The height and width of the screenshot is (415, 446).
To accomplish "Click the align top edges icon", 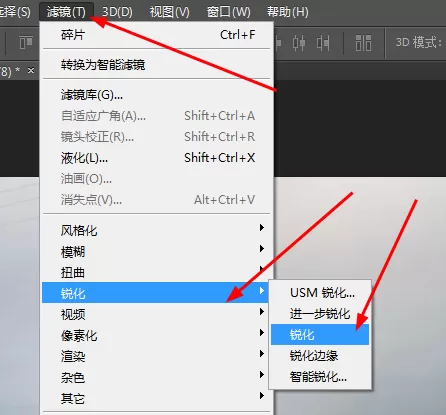I will (x=26, y=43).
